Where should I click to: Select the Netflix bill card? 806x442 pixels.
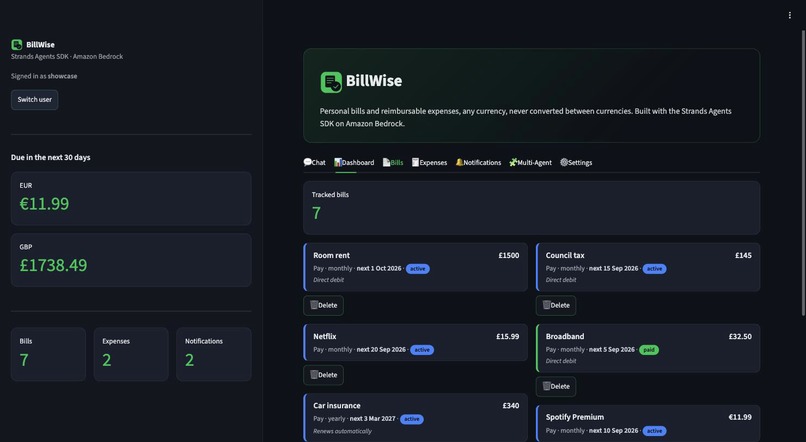coord(415,342)
